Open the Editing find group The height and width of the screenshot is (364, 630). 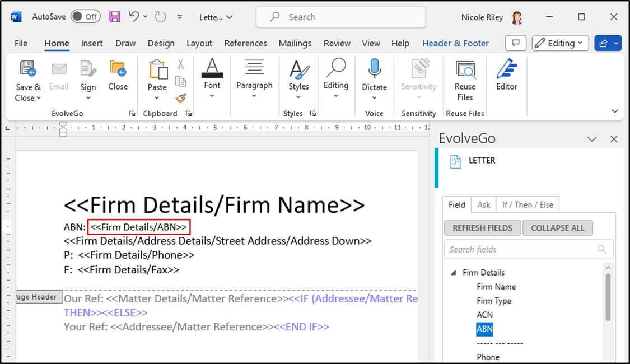[x=336, y=78]
